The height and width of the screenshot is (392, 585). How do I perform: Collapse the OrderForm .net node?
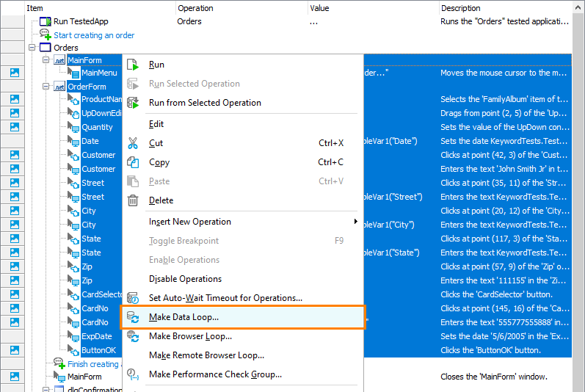pyautogui.click(x=46, y=86)
